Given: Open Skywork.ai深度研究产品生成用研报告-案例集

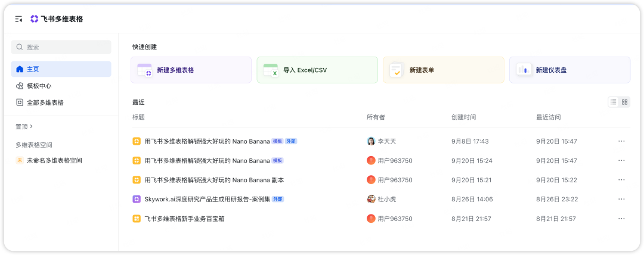Looking at the screenshot, I should [207, 199].
